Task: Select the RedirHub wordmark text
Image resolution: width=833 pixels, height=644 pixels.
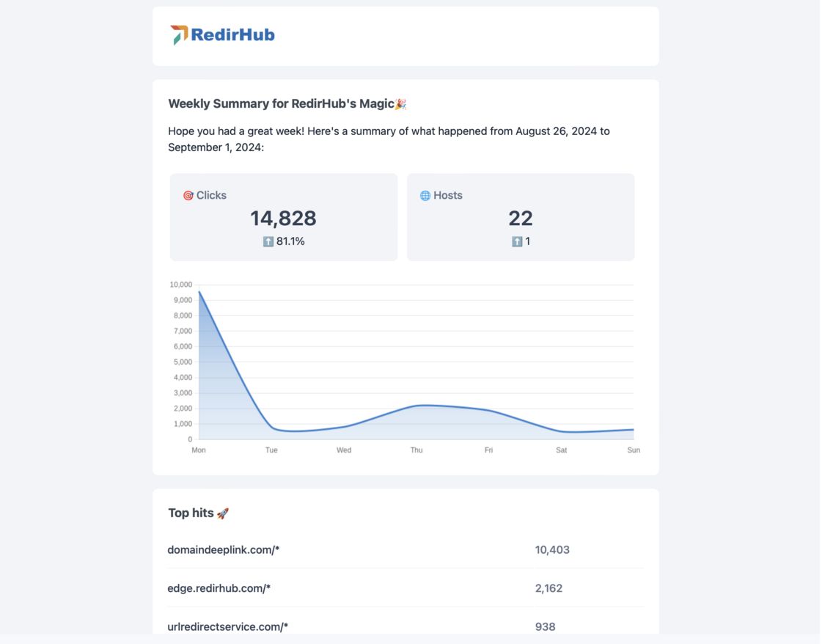Action: pos(232,34)
